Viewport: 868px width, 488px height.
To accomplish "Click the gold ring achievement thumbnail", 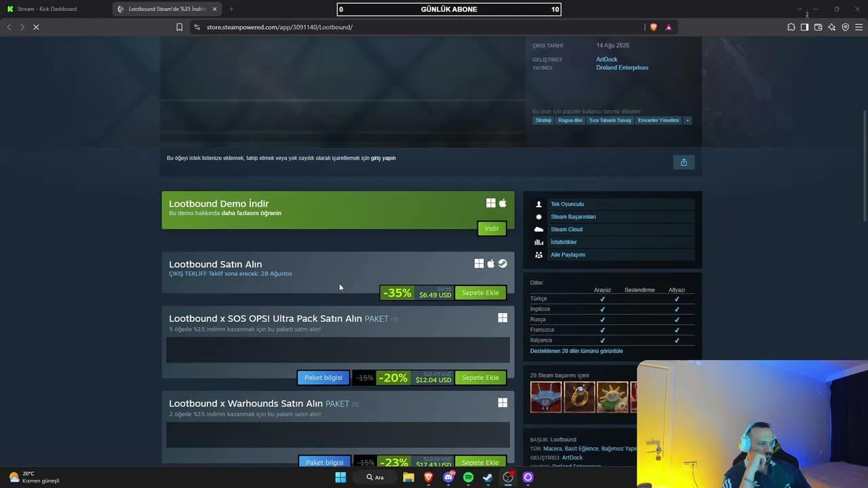I will [x=579, y=397].
